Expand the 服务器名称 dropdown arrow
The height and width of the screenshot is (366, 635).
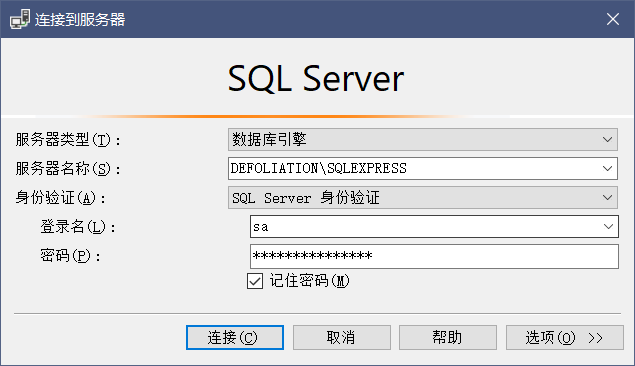pyautogui.click(x=607, y=168)
